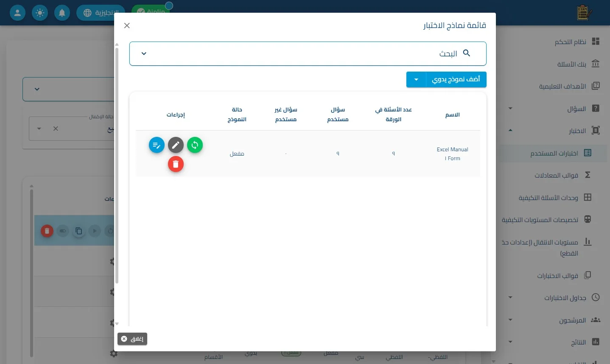Toggle light theme with the sun icon

40,13
